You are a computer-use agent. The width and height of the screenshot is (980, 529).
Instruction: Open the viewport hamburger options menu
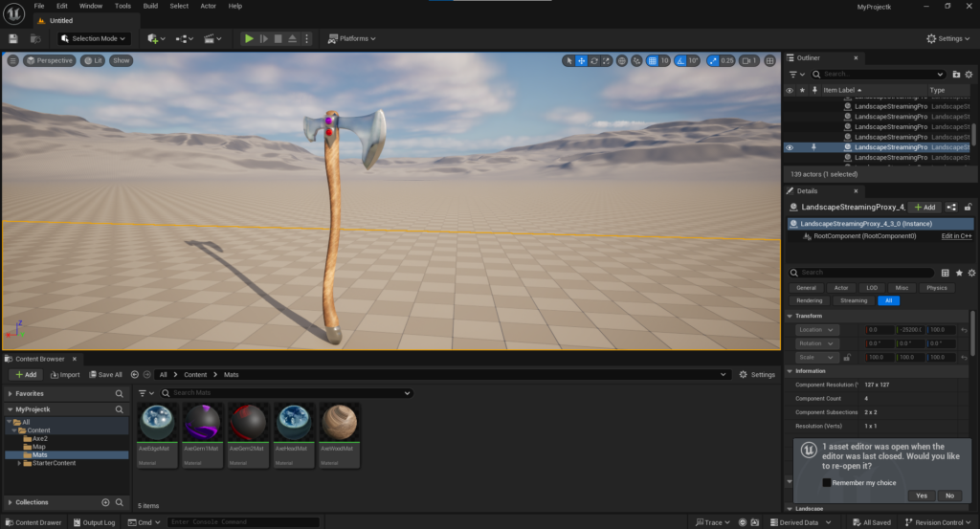point(12,60)
